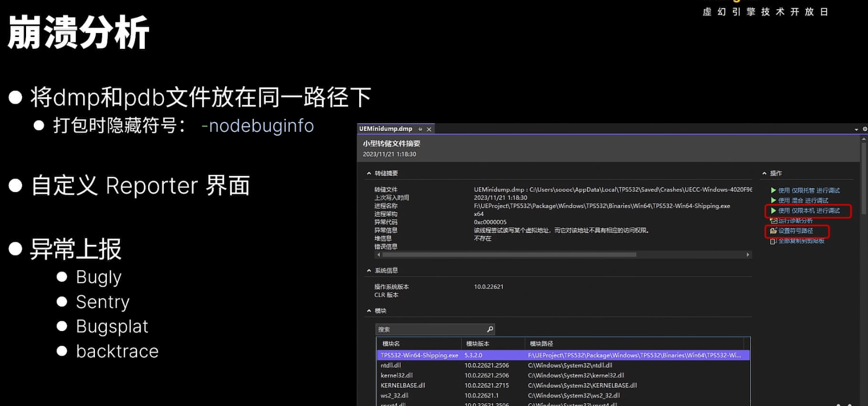Select the kernel32.dll module row

[x=563, y=376]
